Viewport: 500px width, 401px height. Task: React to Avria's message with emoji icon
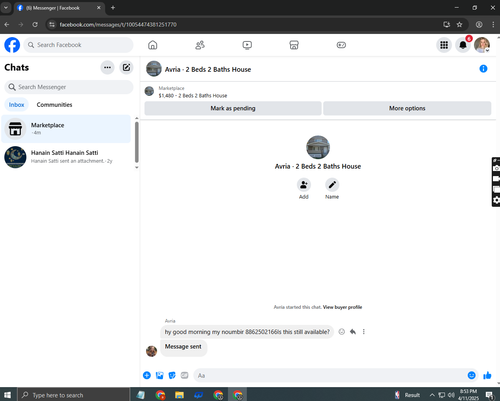tap(342, 332)
